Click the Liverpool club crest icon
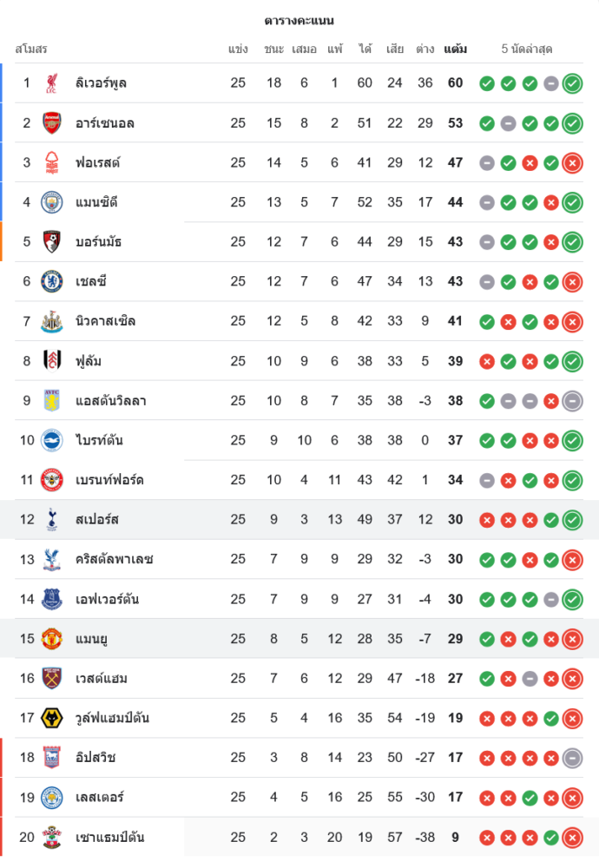 [52, 83]
